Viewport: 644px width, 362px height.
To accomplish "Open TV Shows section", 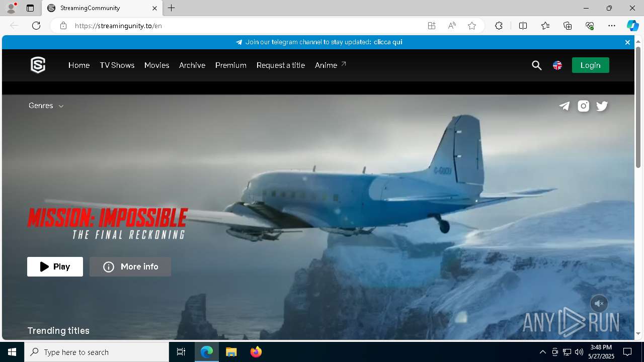I will tap(117, 65).
